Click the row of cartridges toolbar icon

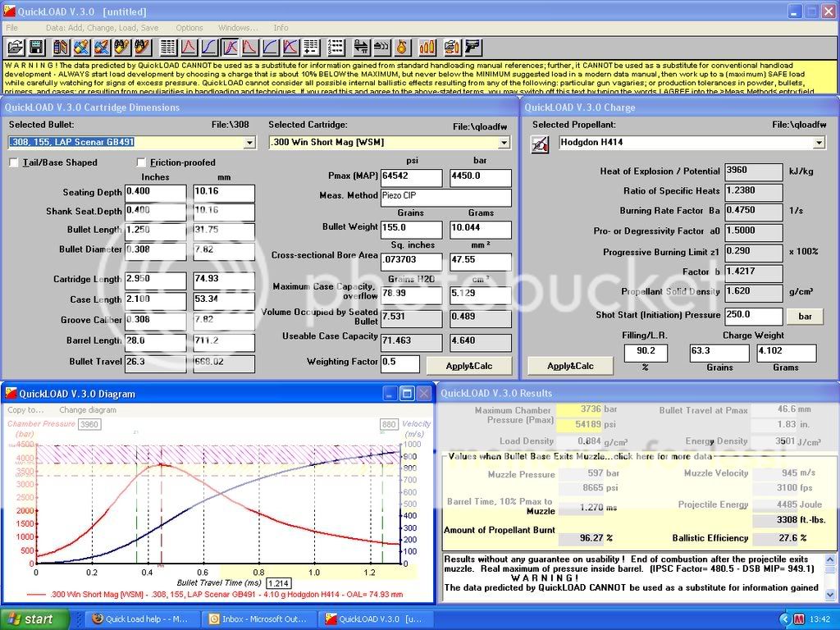427,48
